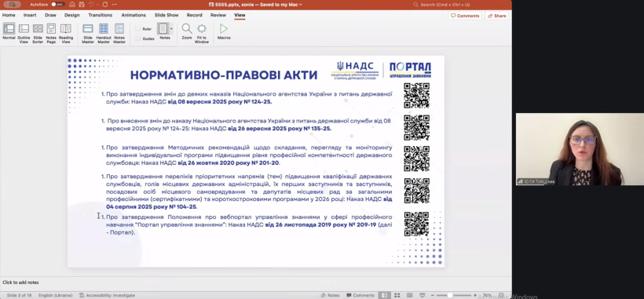Open Slide Master view
The image size is (644, 299).
[88, 33]
